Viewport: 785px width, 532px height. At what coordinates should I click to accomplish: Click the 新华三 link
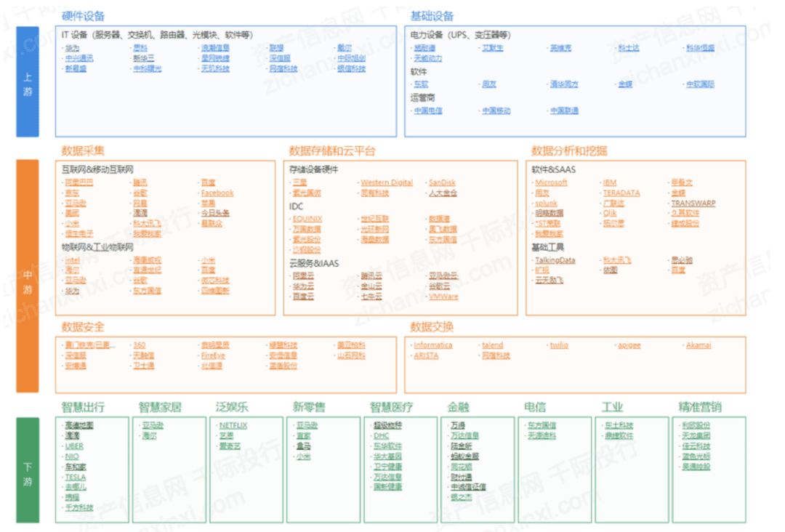click(144, 59)
